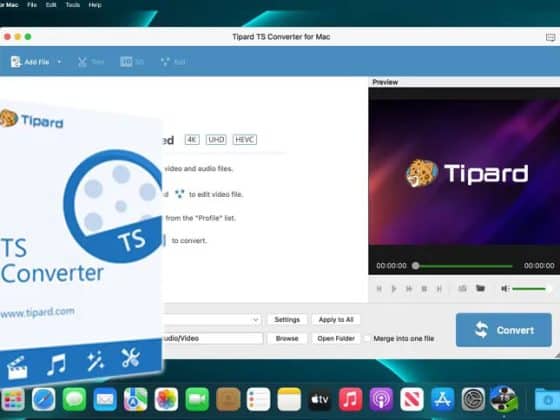Open the Profile dropdown list

(212, 320)
